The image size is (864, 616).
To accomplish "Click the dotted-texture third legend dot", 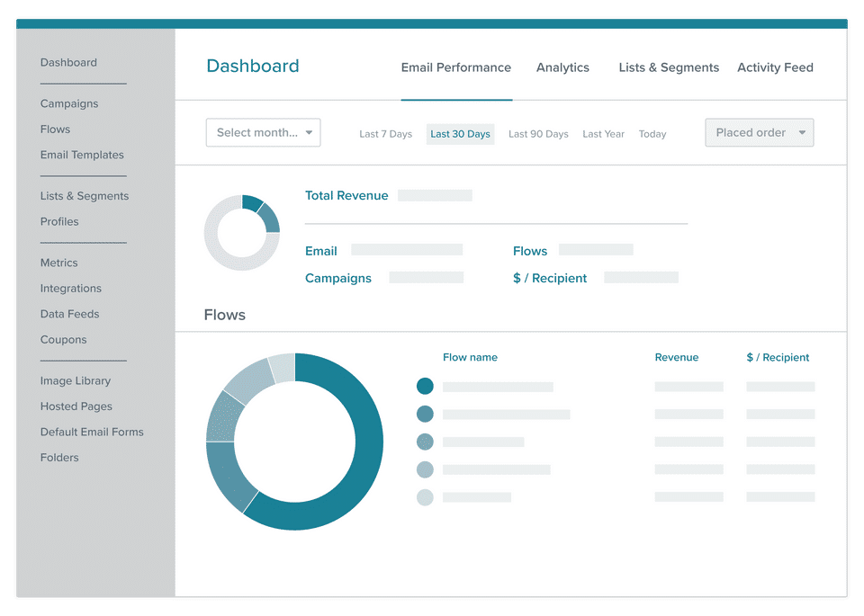I will pos(425,442).
